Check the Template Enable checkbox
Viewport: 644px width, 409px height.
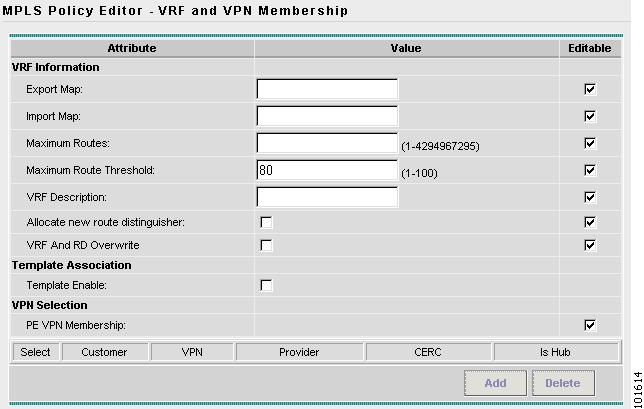point(266,285)
